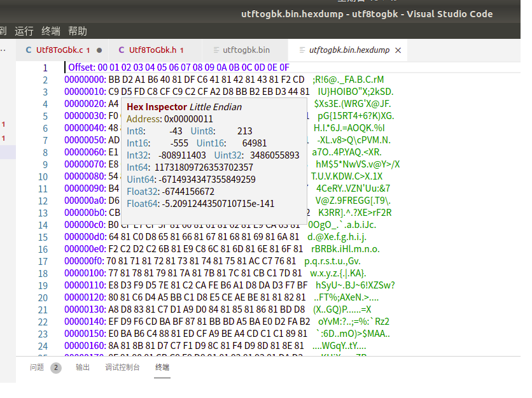Switch to the Utf8ToGbk.c editor tab
532x398 pixels.
pyautogui.click(x=60, y=50)
